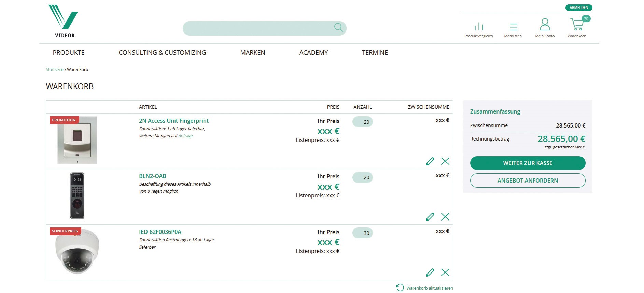644x293 pixels.
Task: Edit the 2N Access Unit Fingerprint item
Action: pyautogui.click(x=430, y=161)
